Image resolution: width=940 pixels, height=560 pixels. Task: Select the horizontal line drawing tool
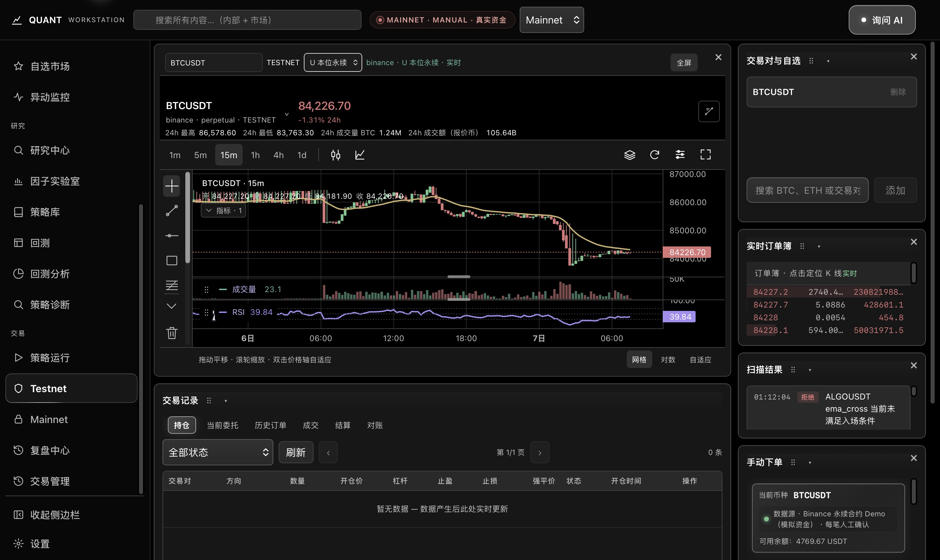[172, 235]
